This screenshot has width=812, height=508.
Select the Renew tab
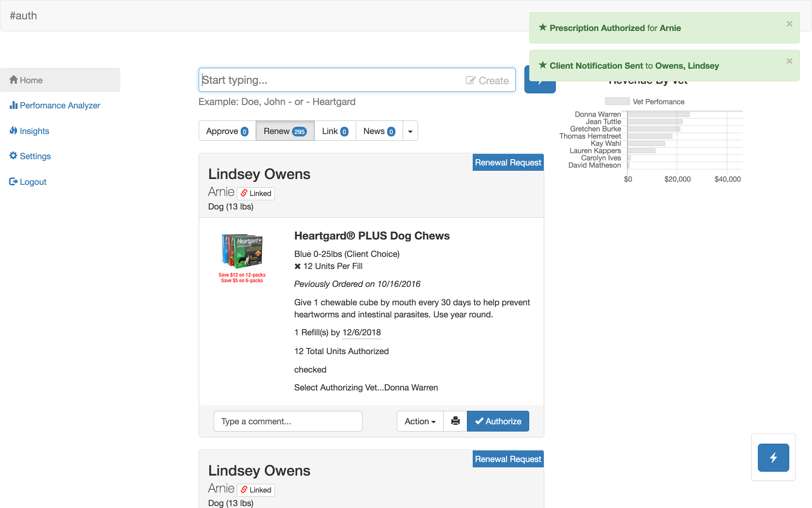click(285, 131)
